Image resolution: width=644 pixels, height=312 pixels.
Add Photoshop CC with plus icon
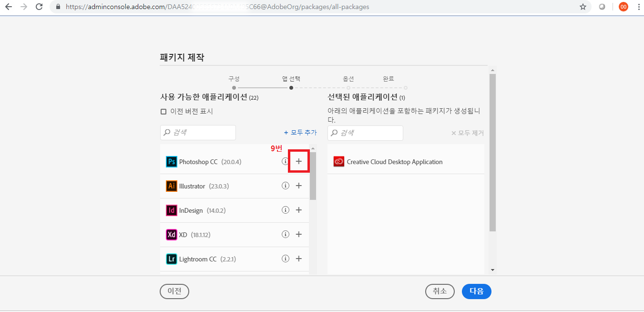tap(299, 161)
